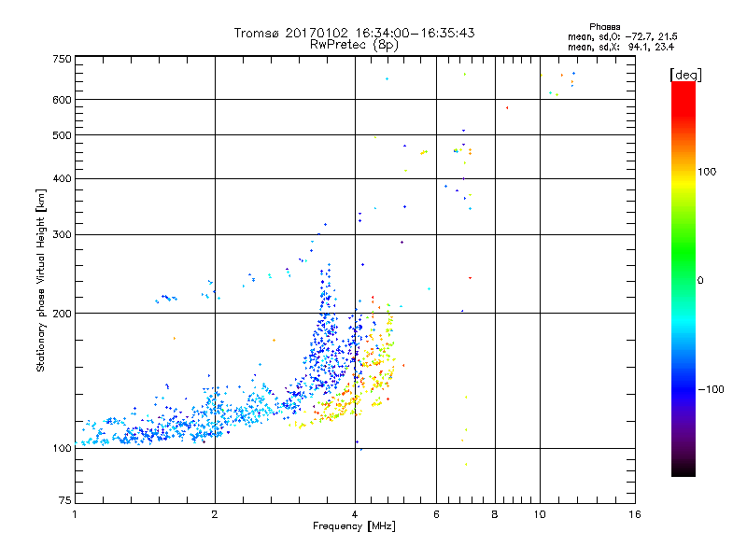Click the plot title 'Tromsø 20170102 16:34:00-16:35:43'

click(x=354, y=33)
